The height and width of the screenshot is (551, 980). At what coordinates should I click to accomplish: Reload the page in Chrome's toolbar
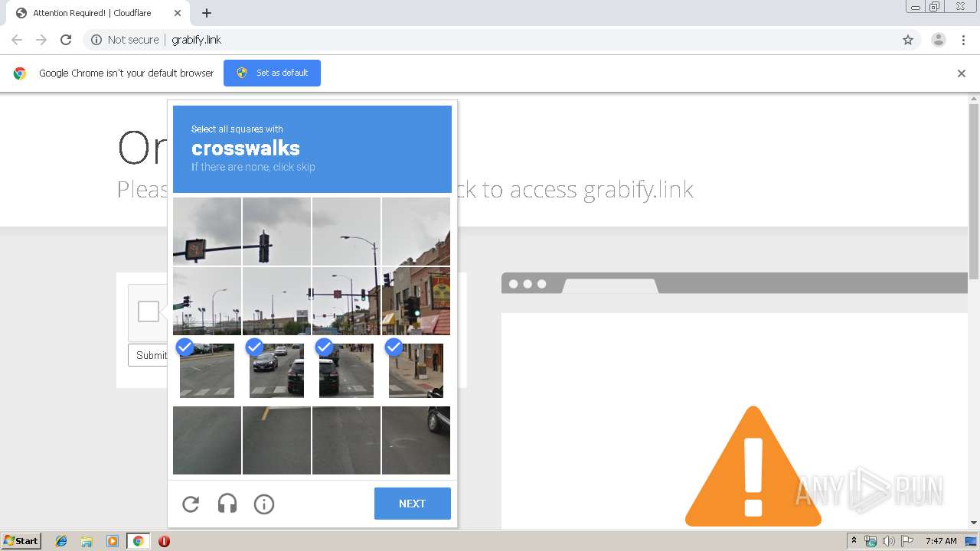tap(66, 40)
